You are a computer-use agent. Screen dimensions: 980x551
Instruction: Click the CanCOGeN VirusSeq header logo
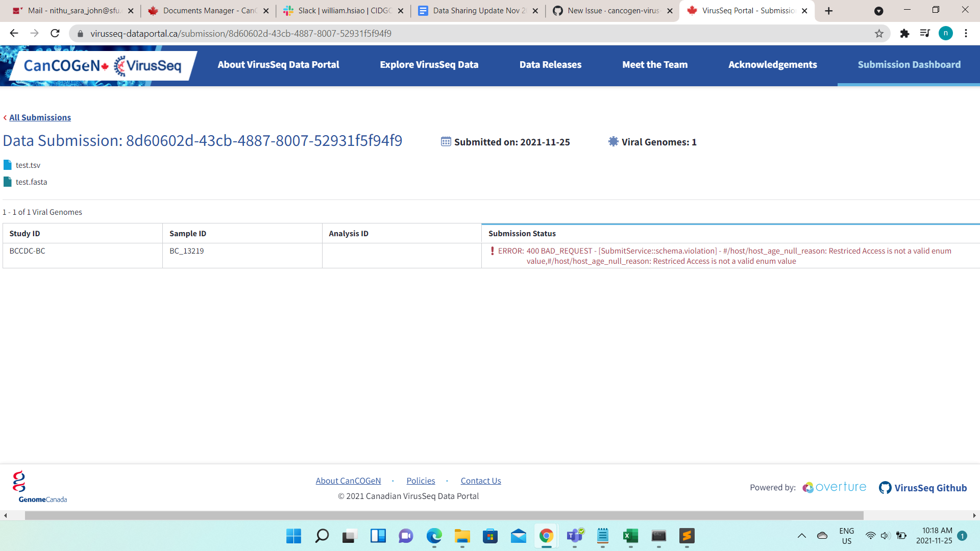99,65
